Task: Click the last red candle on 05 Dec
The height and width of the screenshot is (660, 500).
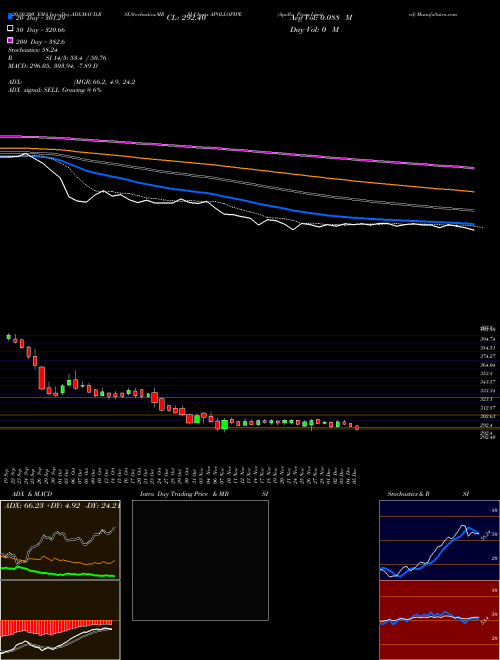Action: 357,427
